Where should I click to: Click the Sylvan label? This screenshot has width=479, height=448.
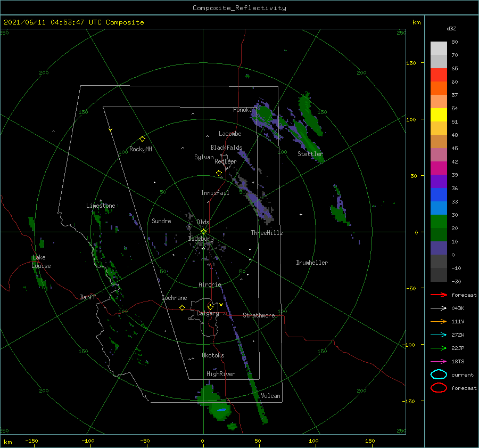pos(204,157)
